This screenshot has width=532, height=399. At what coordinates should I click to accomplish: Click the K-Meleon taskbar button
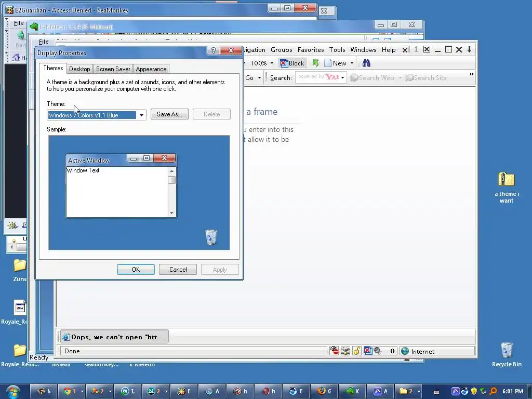(x=352, y=391)
